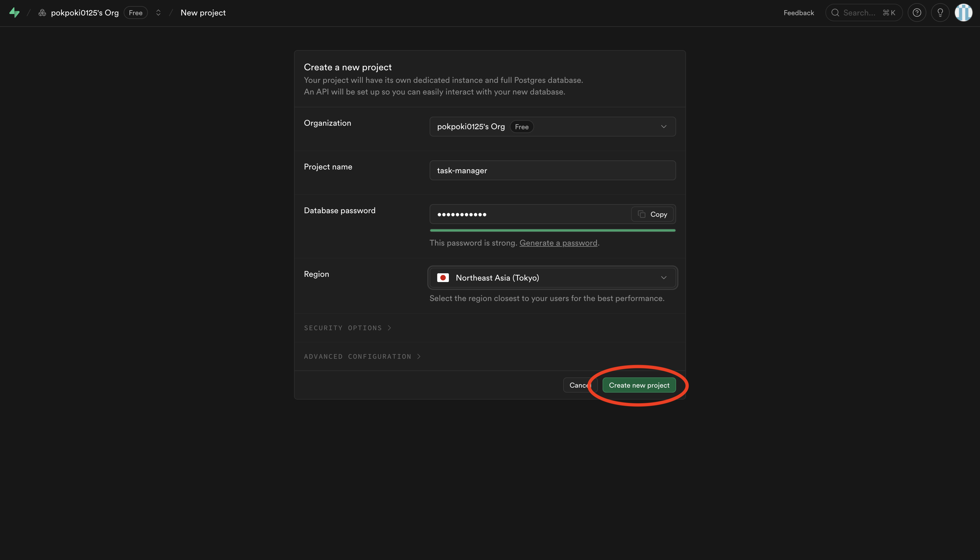Open the organization switcher chevrons
Screen dimensions: 980x560
(x=158, y=13)
